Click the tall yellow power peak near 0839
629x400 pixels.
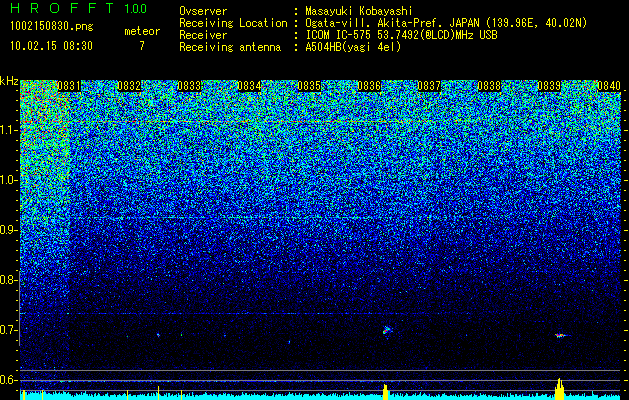[x=560, y=389]
